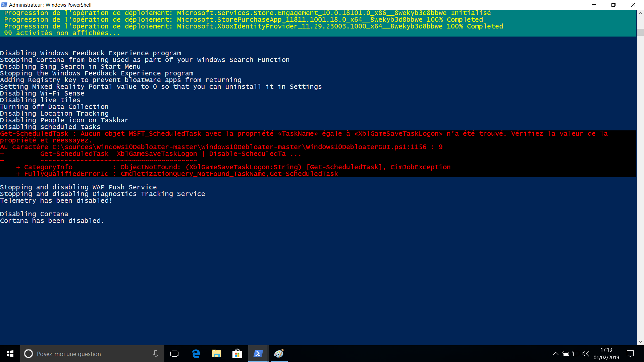This screenshot has width=644, height=362.
Task: Activate the microphone in the search bar
Action: coord(155,354)
